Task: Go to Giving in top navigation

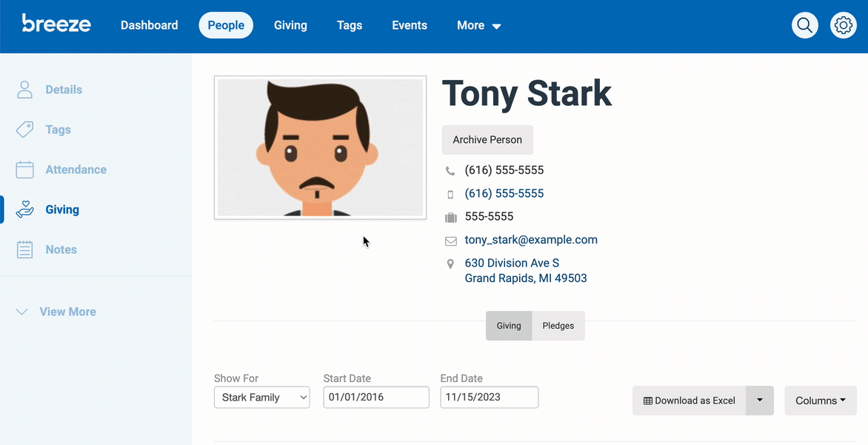Action: pos(290,25)
